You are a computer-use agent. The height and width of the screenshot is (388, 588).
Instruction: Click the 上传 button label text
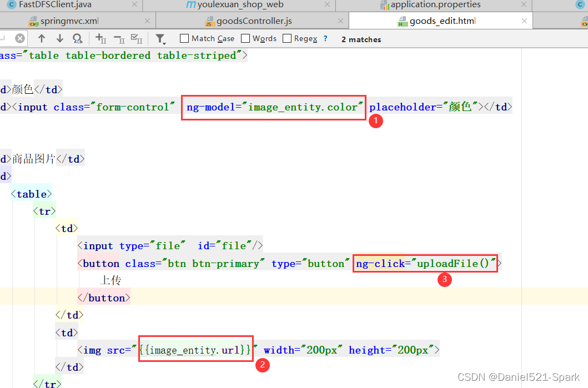(110, 280)
